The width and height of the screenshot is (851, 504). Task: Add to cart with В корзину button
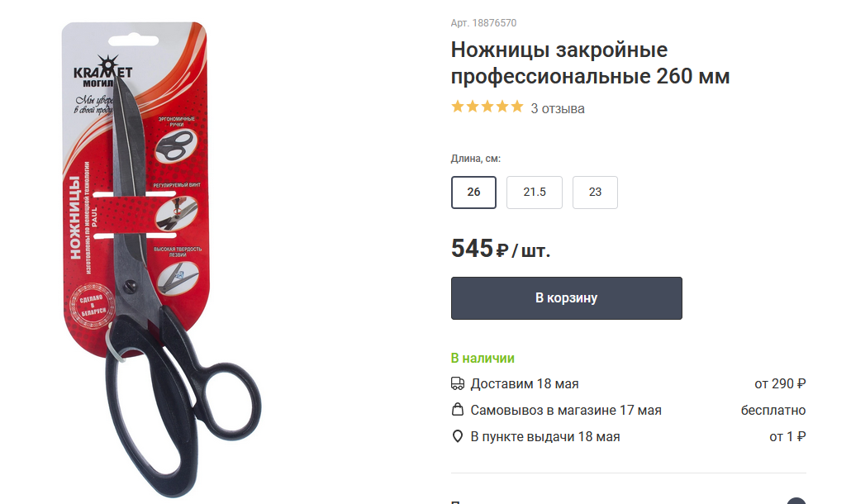567,297
